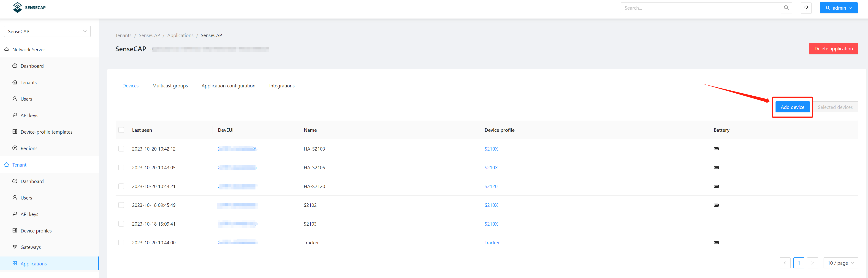Screen dimensions: 868x278
Task: Click Tenant API keys key icon
Action: point(15,214)
